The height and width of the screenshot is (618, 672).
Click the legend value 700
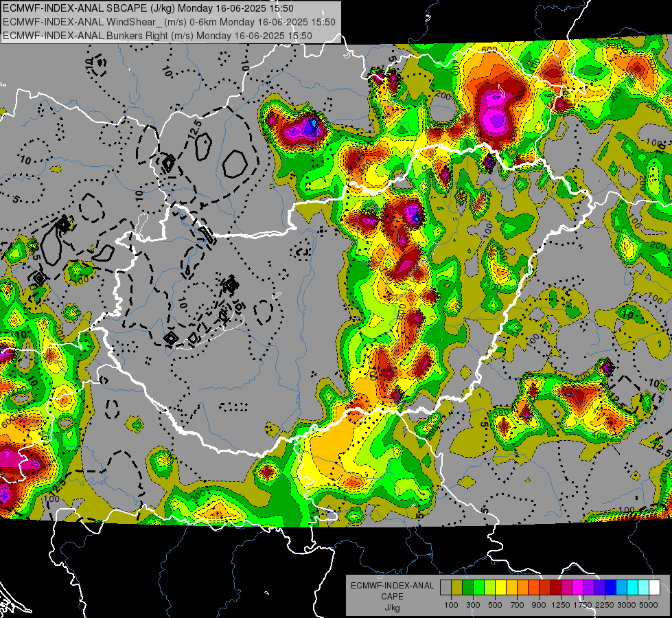517,605
